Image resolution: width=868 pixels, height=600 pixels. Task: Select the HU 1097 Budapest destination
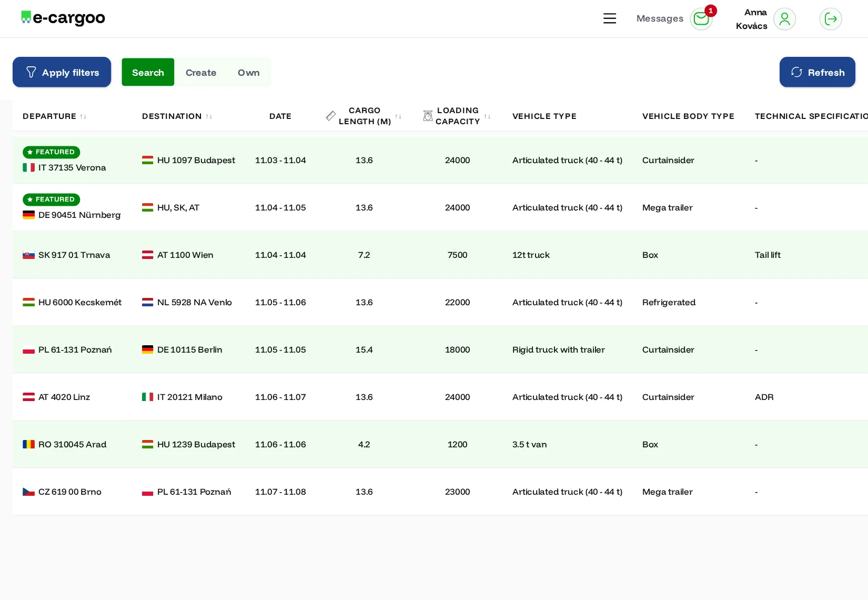point(188,160)
